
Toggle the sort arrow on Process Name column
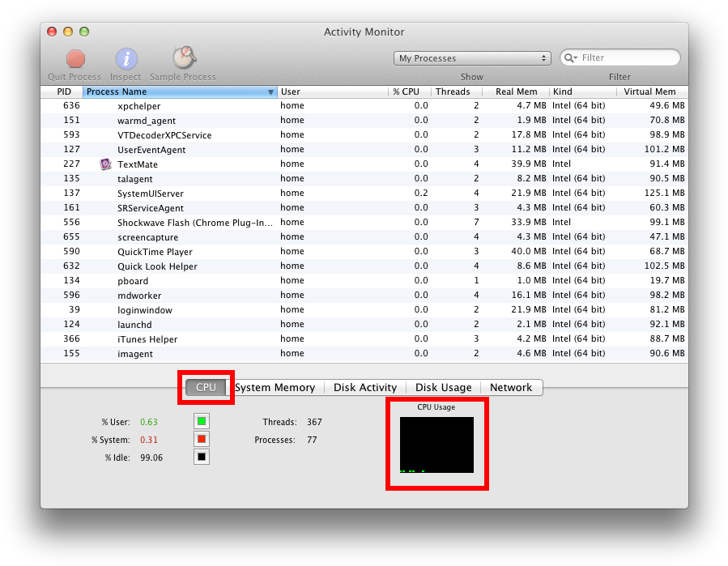[x=271, y=91]
